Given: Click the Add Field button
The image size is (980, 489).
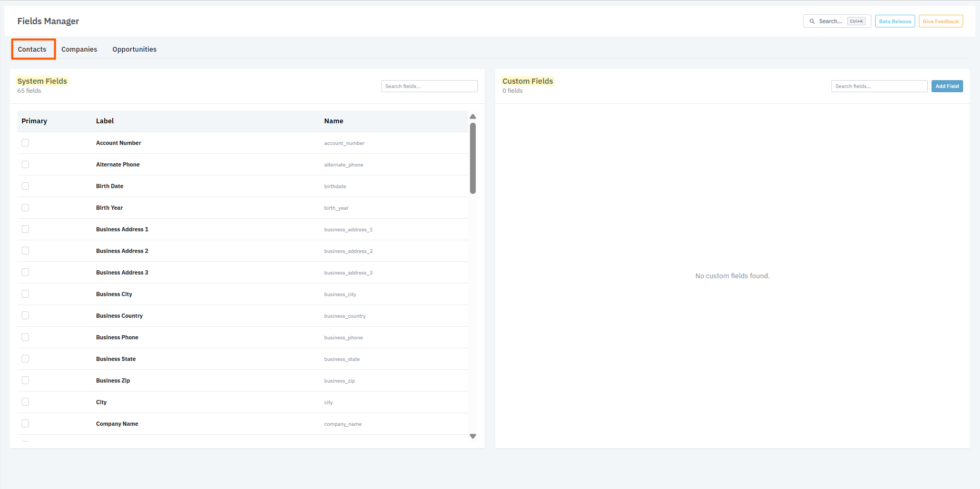Looking at the screenshot, I should pos(947,86).
